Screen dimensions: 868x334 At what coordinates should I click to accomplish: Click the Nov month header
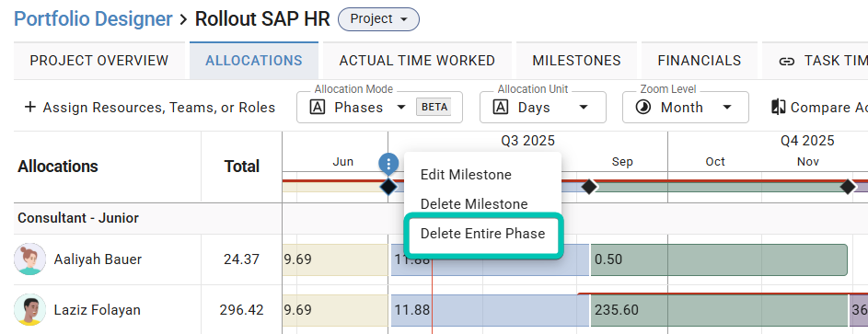808,162
